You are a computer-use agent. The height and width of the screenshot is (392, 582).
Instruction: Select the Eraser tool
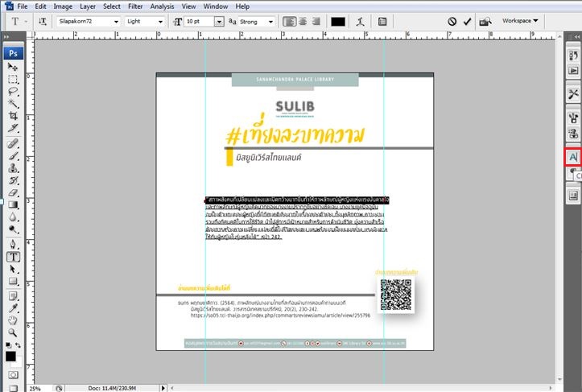tap(13, 192)
